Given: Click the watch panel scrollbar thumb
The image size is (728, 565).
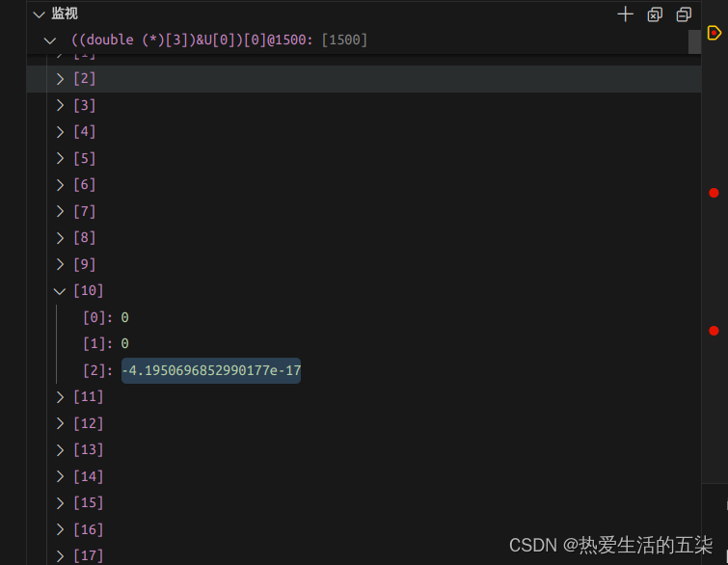Looking at the screenshot, I should point(694,41).
